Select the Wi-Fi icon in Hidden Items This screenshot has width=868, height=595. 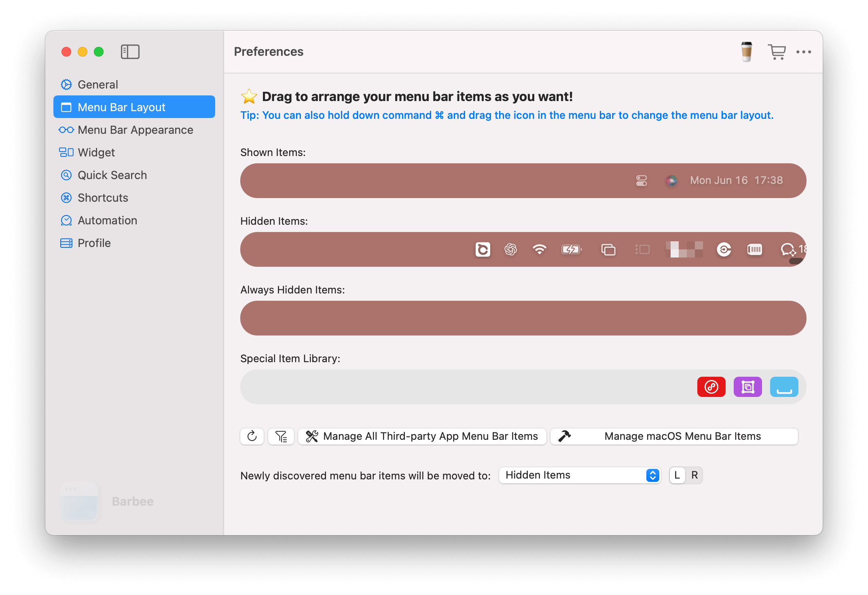point(539,249)
